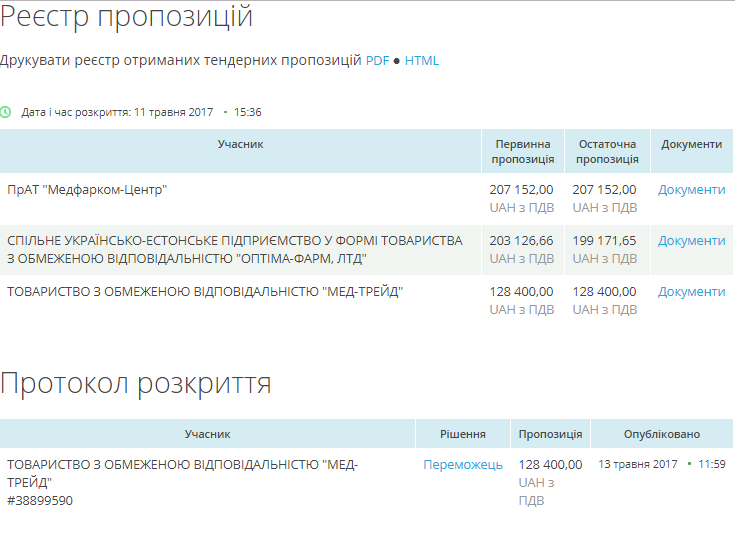Open Документи link for МЕД-ТРЕЙД row
The image size is (735, 545).
tap(691, 292)
